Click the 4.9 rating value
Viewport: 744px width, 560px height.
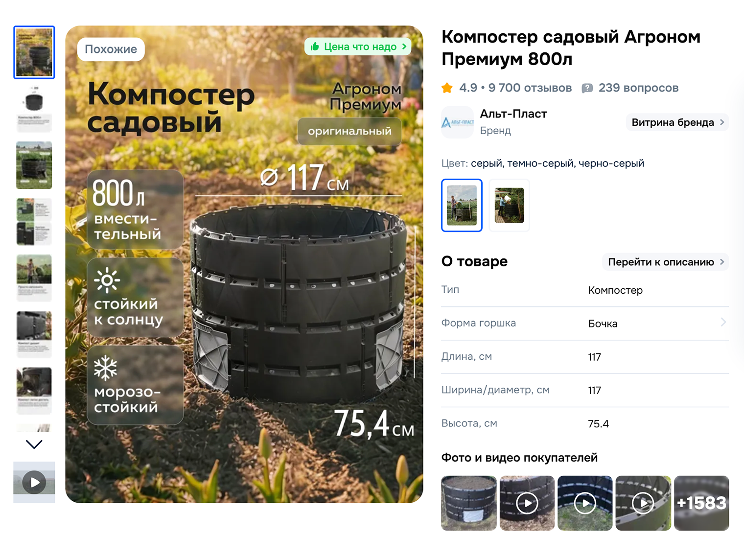pyautogui.click(x=468, y=88)
